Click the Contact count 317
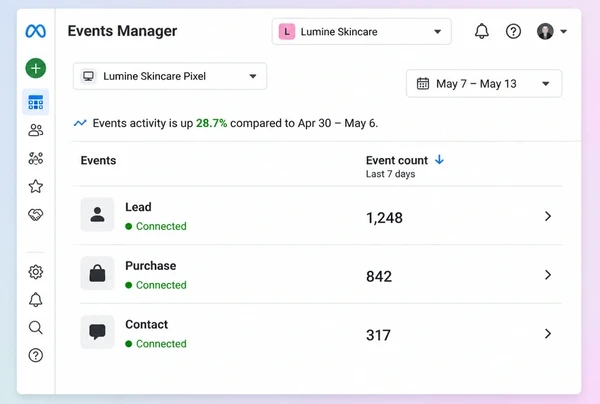Screen dimensions: 600x404 (x=378, y=335)
